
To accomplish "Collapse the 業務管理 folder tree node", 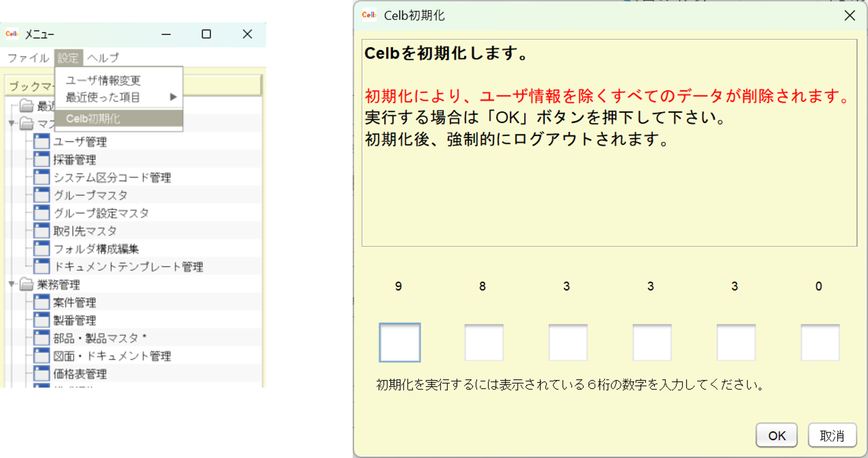I will pos(12,284).
